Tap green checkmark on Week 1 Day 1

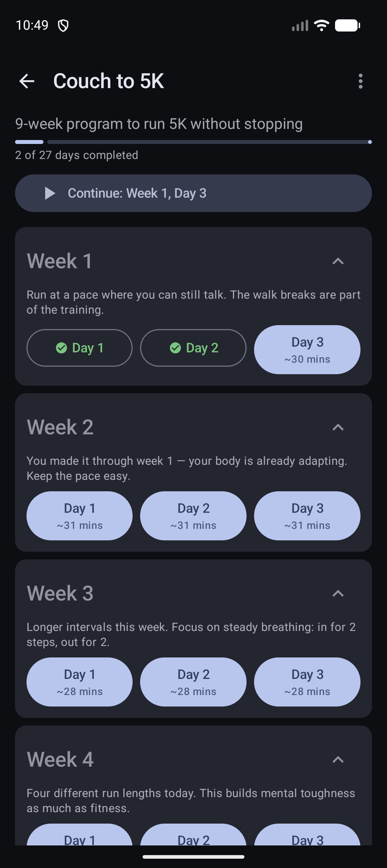tap(62, 348)
